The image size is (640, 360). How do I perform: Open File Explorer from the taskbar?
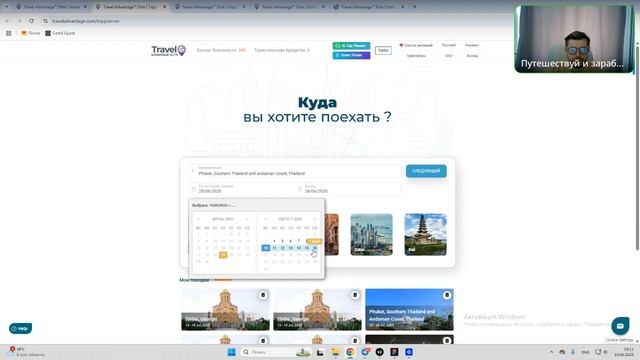(x=335, y=352)
